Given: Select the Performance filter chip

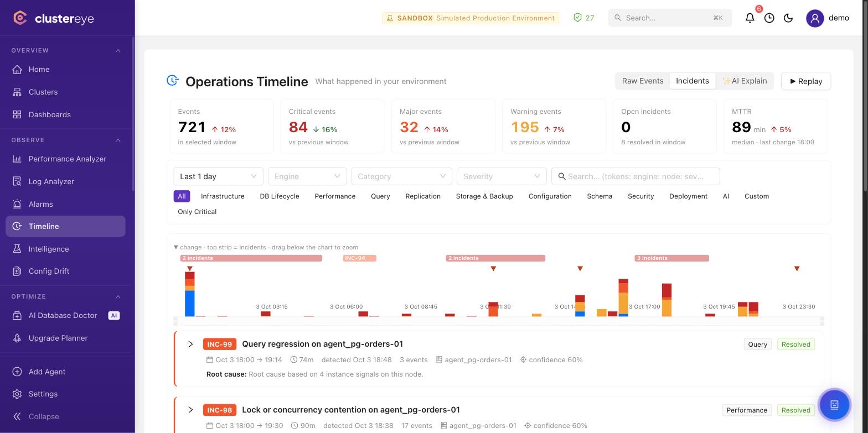Looking at the screenshot, I should tap(335, 196).
